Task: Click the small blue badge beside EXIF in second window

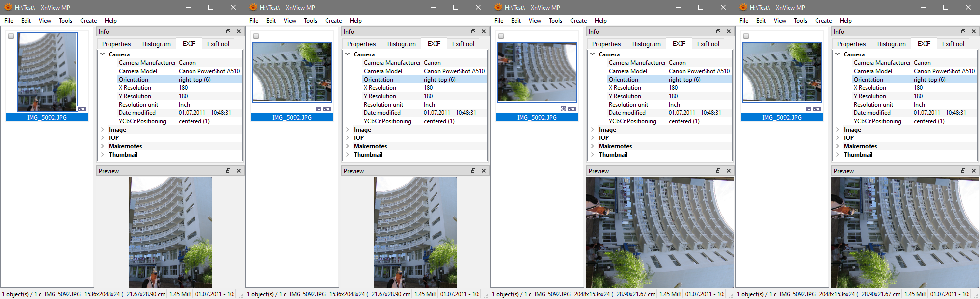Action: (x=318, y=109)
